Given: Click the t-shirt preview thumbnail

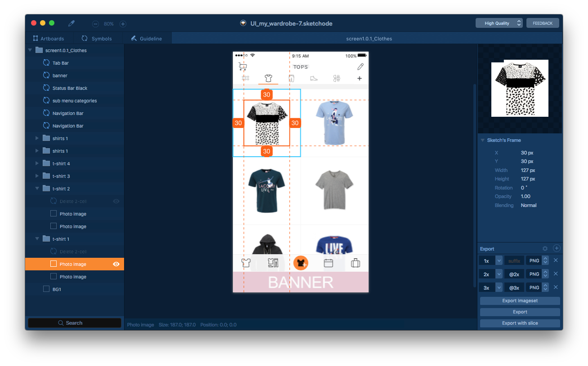Looking at the screenshot, I should 520,88.
